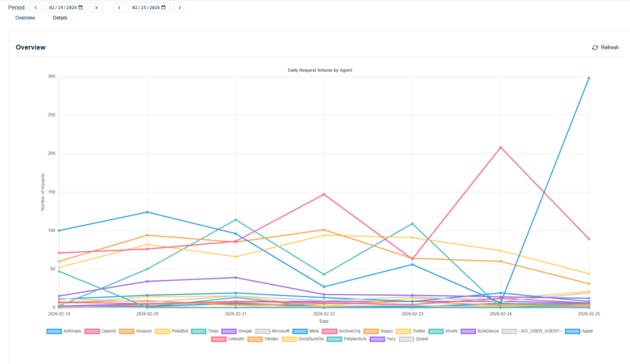Advance end date forward one day
Screen dimensions: 630x364
[179, 7]
